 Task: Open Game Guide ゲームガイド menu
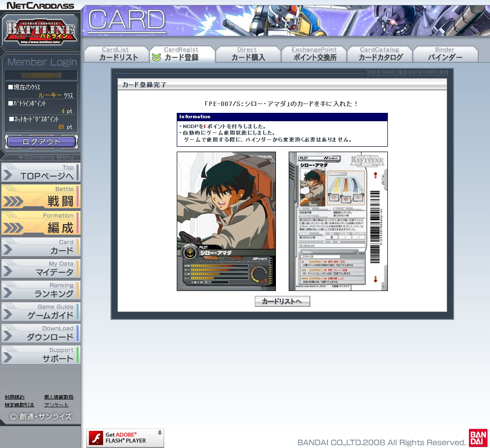[41, 312]
